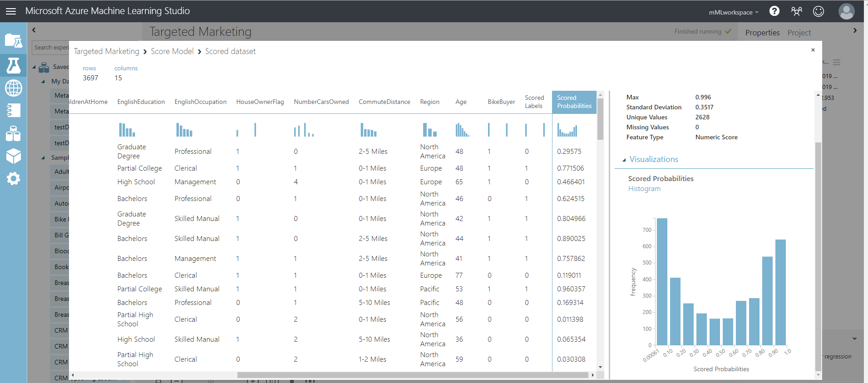
Task: Open Web Services globe icon
Action: tap(13, 88)
